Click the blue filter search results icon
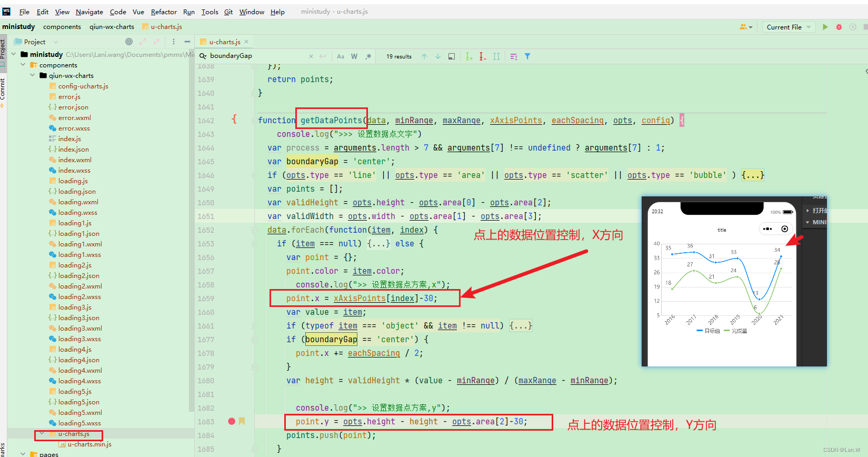The image size is (868, 457). pos(527,56)
